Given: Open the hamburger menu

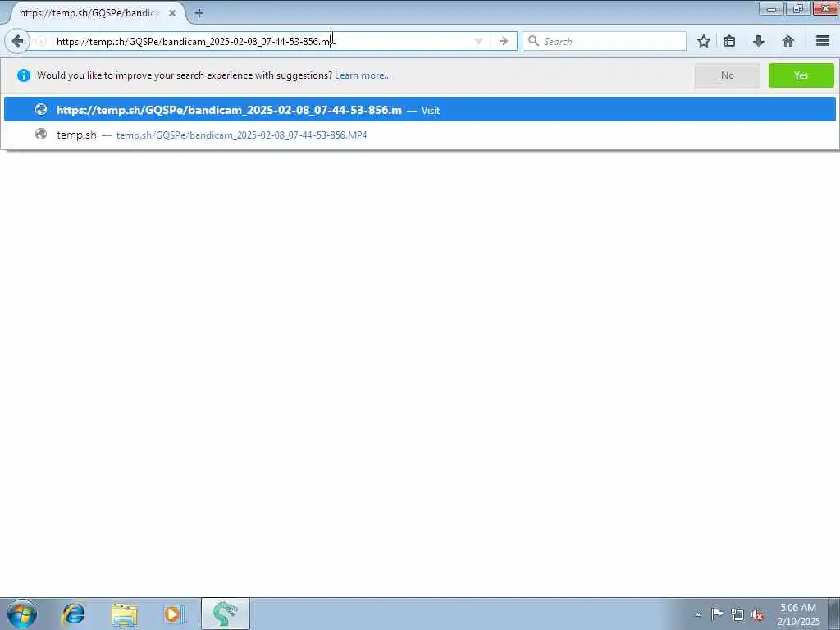Looking at the screenshot, I should (x=823, y=41).
